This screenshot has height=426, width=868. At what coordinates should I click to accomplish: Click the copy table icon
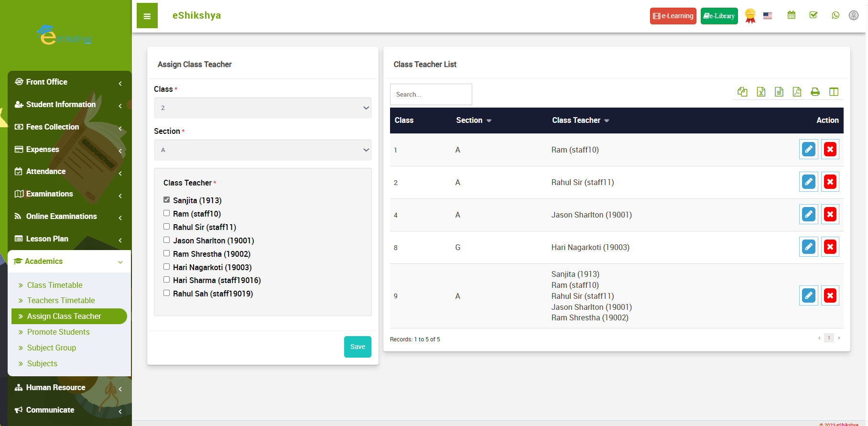(x=742, y=92)
